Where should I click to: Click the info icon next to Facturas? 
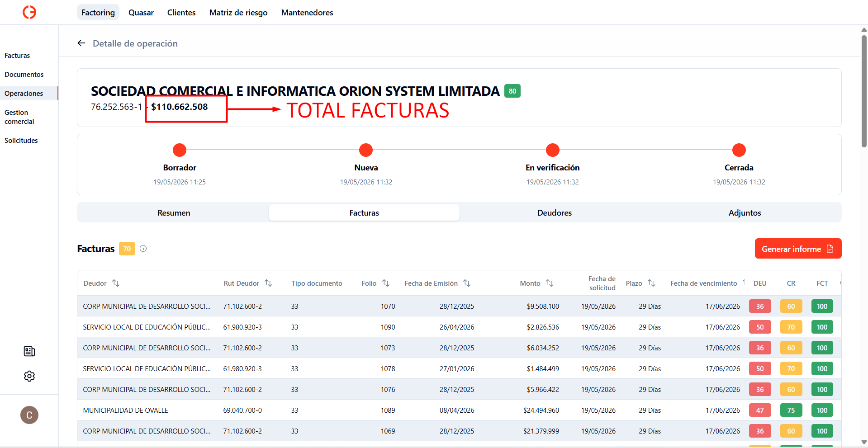143,249
